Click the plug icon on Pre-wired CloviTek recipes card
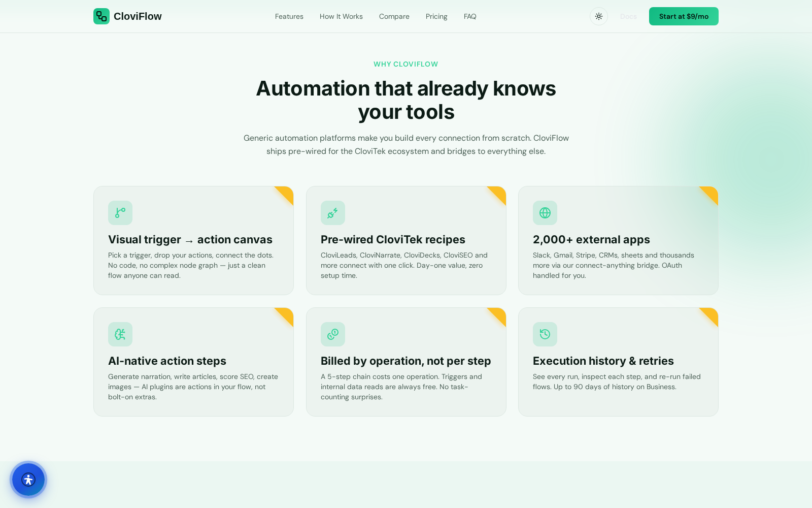The height and width of the screenshot is (508, 812). [x=333, y=213]
